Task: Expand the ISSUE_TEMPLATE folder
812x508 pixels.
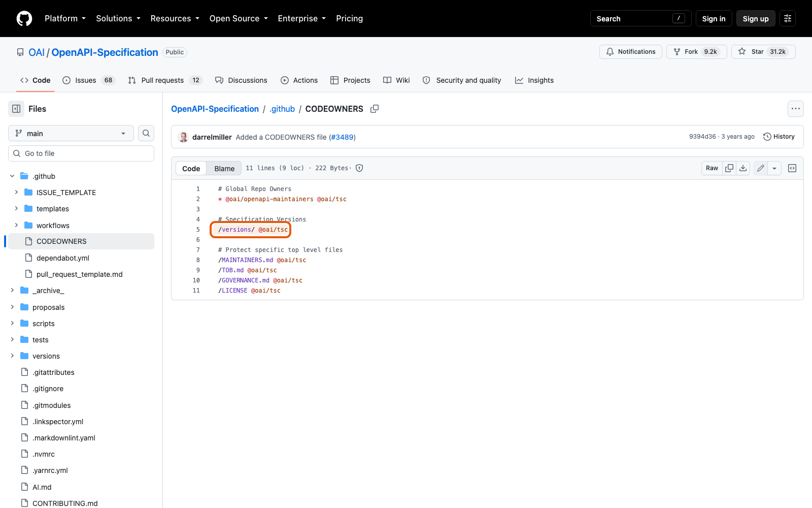Action: click(16, 193)
